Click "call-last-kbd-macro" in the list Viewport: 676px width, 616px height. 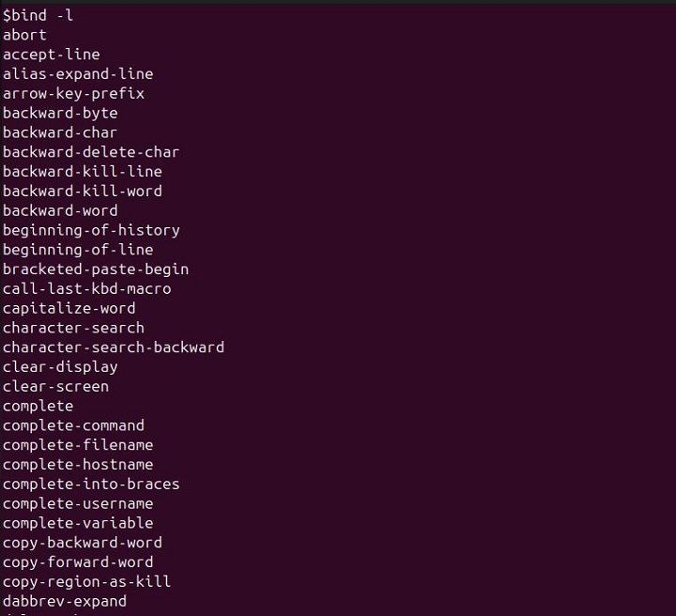[87, 289]
